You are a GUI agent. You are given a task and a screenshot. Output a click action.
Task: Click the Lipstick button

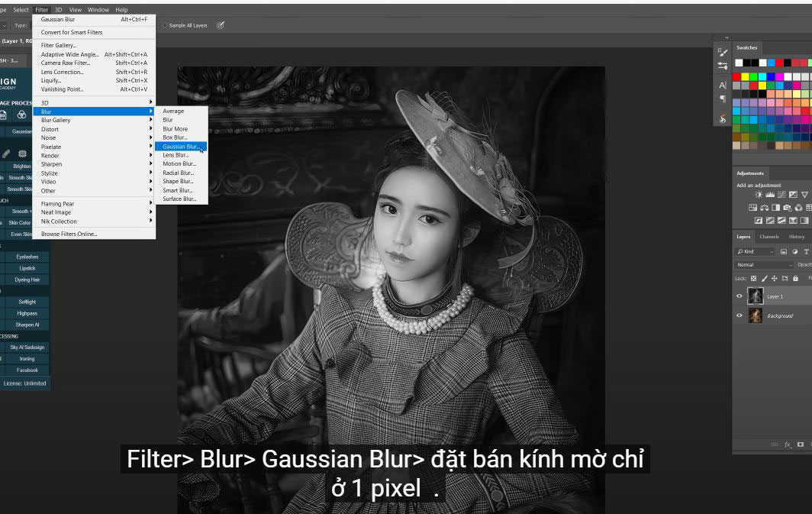27,268
